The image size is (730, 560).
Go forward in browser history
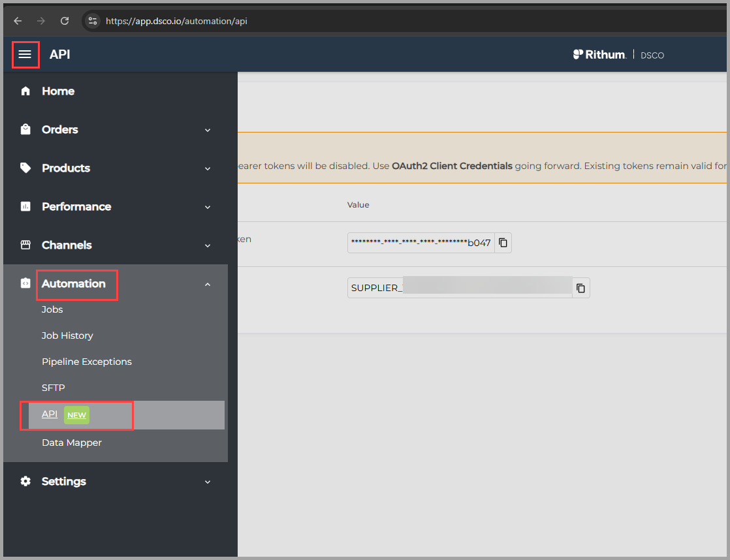coord(41,21)
